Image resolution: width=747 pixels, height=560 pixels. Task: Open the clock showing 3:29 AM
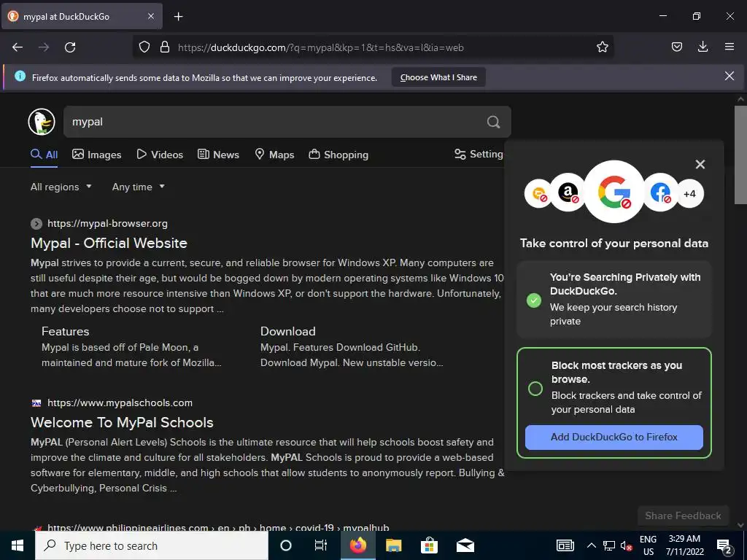tap(684, 545)
